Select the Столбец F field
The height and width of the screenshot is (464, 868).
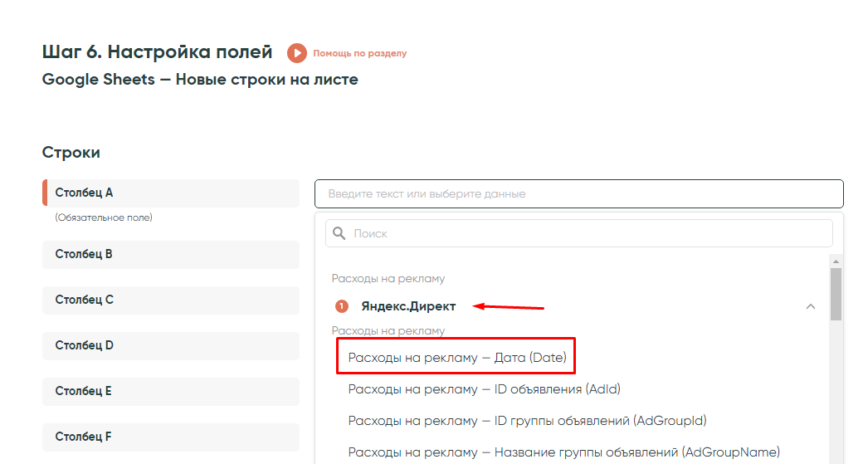171,437
